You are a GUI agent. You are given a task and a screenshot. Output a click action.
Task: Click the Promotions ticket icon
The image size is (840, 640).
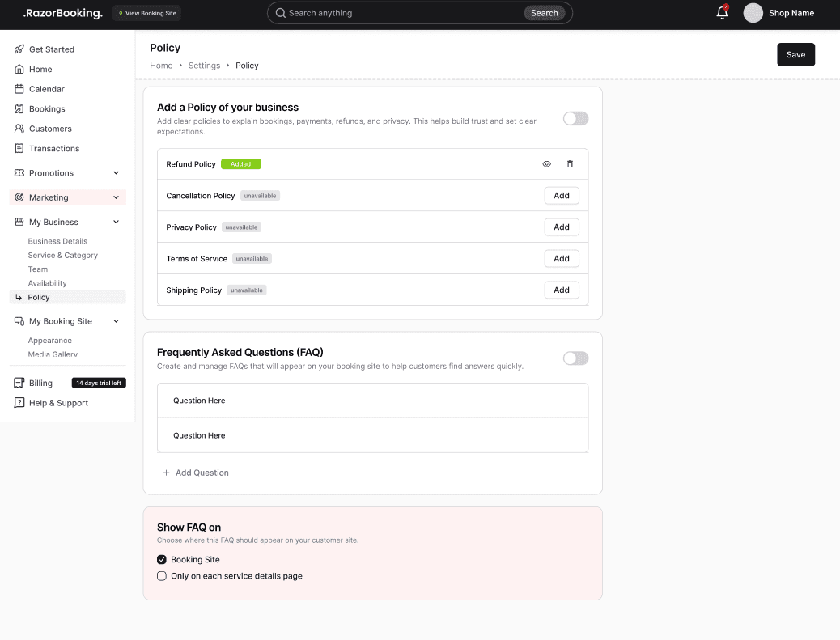point(19,173)
